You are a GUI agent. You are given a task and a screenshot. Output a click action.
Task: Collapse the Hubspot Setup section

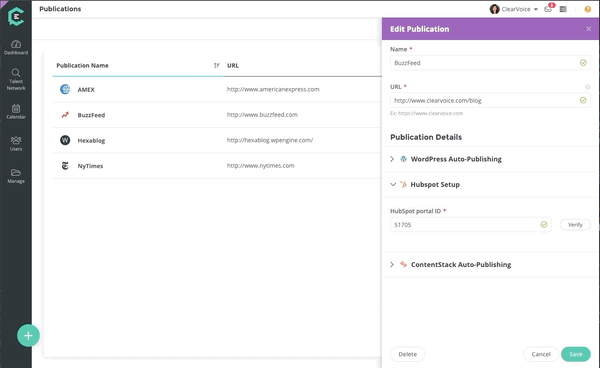point(393,184)
